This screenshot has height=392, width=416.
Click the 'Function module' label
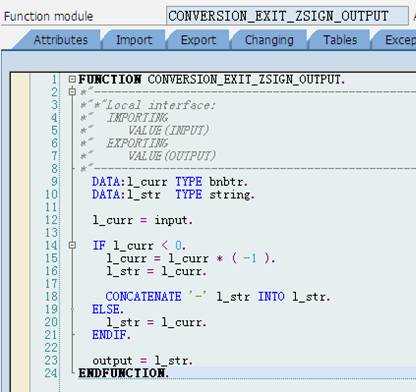click(49, 16)
